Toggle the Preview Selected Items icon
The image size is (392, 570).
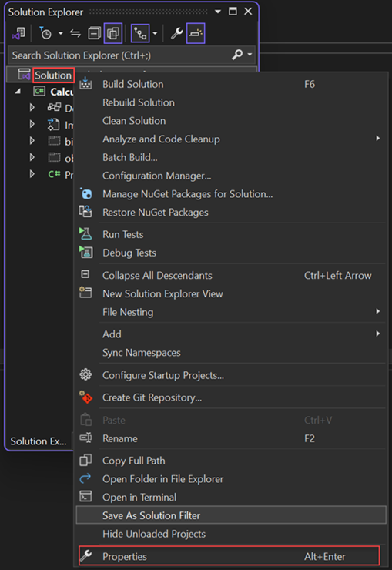pos(196,33)
